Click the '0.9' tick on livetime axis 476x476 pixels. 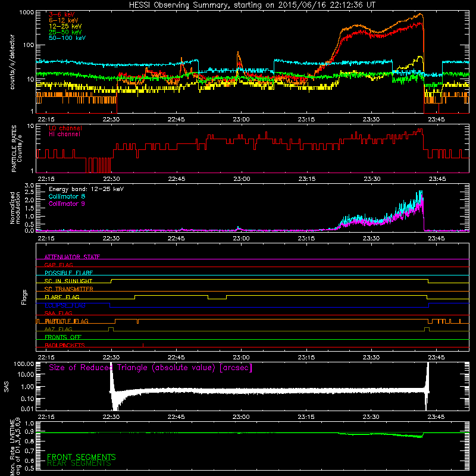coord(29,432)
